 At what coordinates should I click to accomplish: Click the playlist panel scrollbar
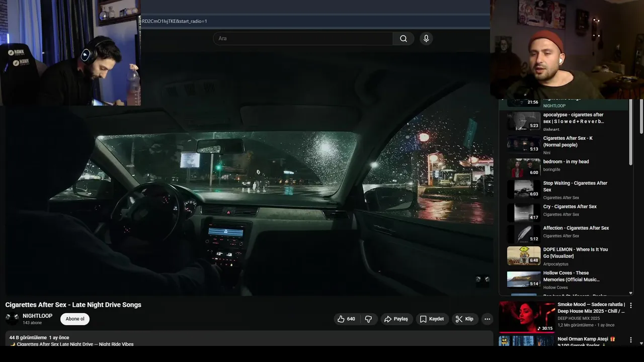pos(631,132)
